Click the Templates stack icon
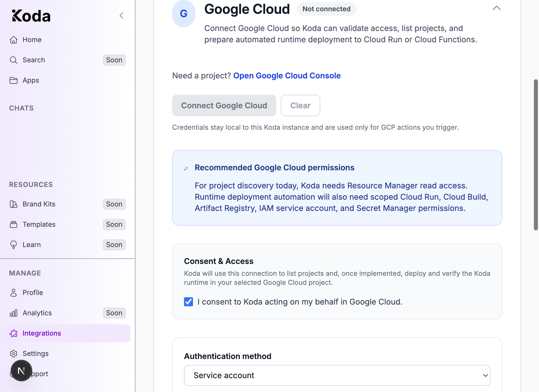539x392 pixels. tap(14, 224)
